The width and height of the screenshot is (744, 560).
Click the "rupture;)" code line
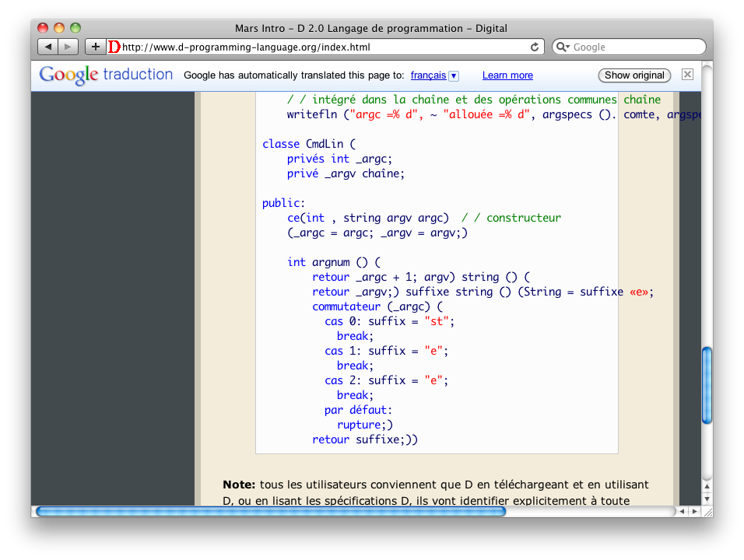pos(365,425)
